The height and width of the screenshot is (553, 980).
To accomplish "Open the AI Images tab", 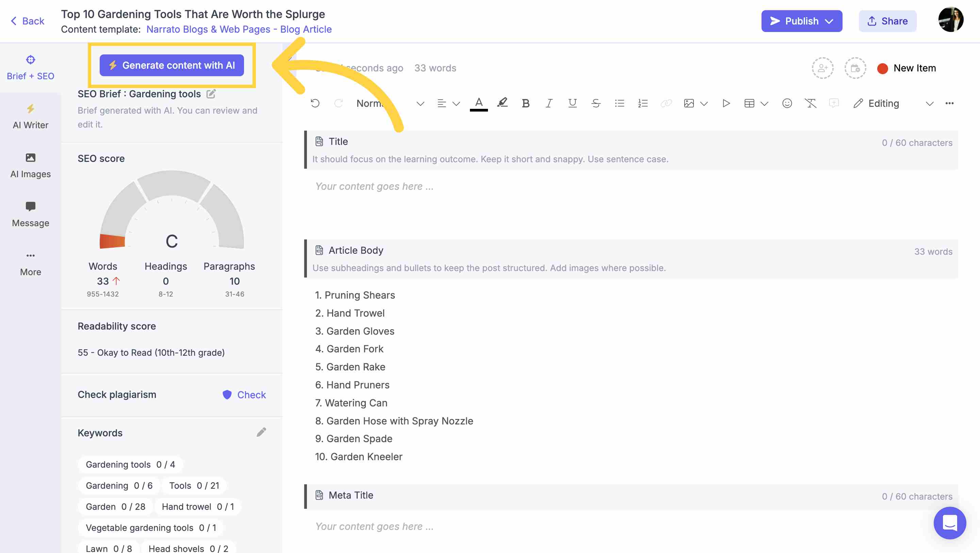I will pyautogui.click(x=30, y=165).
